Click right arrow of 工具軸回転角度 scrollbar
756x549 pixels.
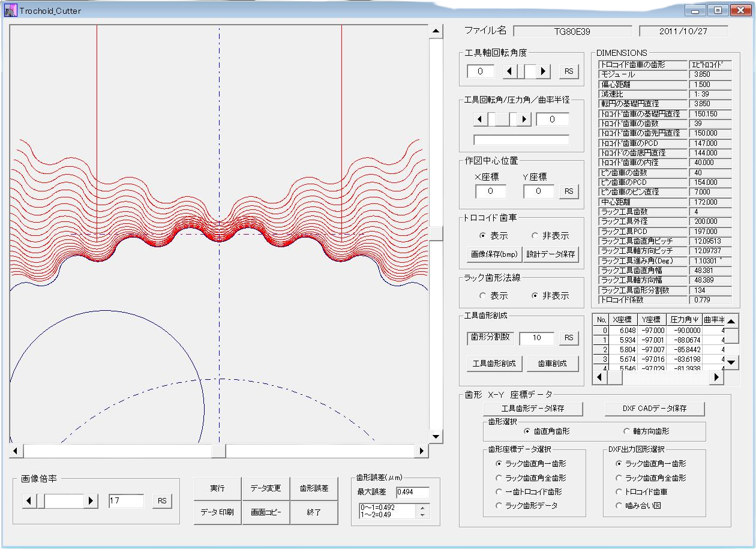pos(544,71)
